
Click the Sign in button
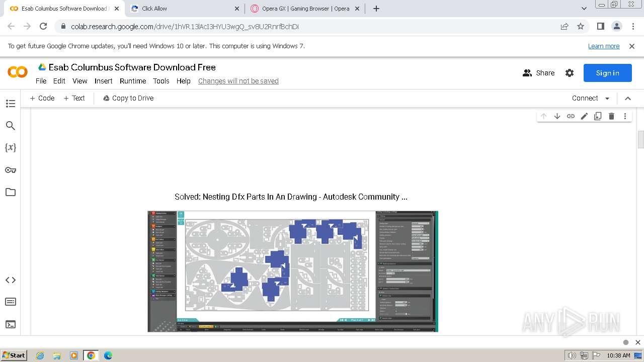tap(607, 73)
